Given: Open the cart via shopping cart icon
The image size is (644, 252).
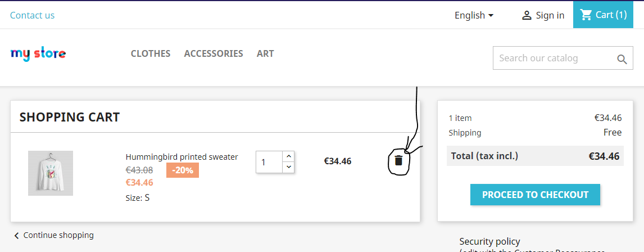Looking at the screenshot, I should pyautogui.click(x=586, y=15).
